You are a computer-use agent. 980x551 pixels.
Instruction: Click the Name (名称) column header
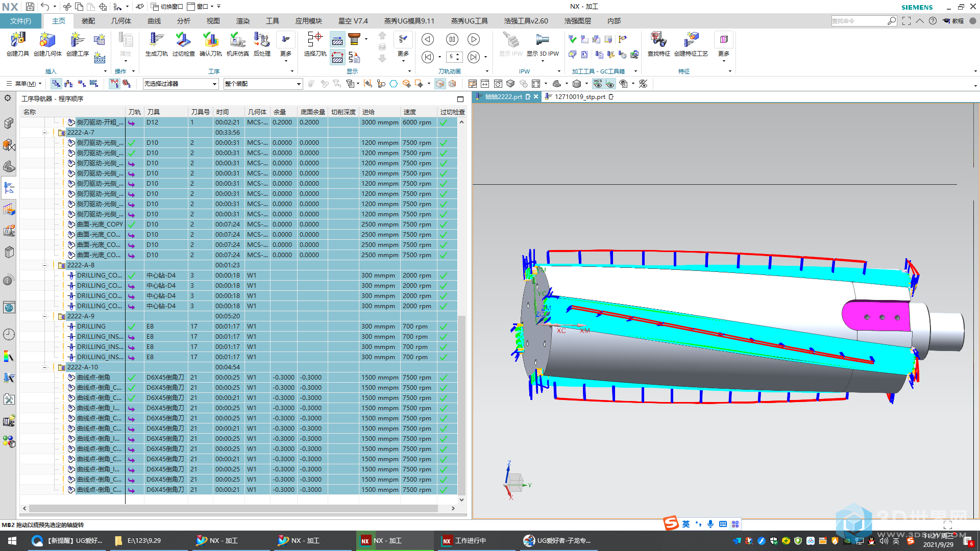point(73,112)
